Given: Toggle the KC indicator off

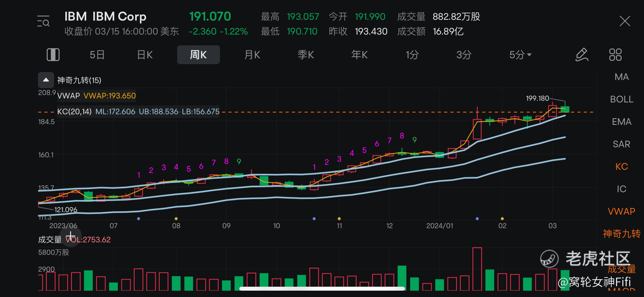Looking at the screenshot, I should [622, 167].
